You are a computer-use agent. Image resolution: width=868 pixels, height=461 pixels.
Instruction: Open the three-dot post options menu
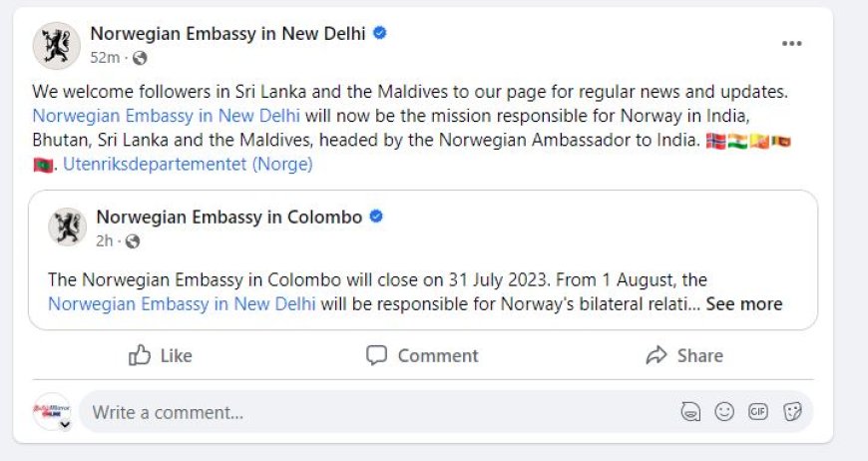tap(792, 44)
